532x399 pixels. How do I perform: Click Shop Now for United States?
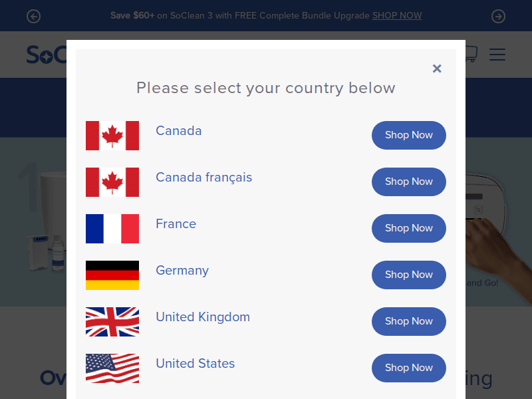click(409, 368)
